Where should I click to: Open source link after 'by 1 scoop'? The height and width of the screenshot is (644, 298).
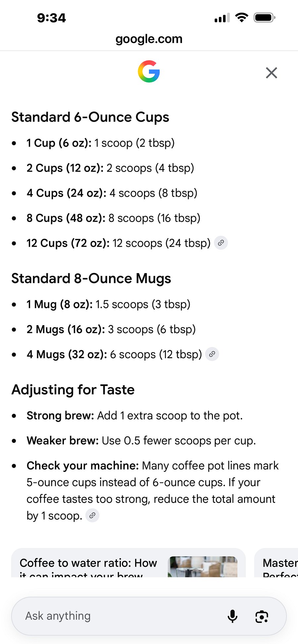tap(92, 515)
